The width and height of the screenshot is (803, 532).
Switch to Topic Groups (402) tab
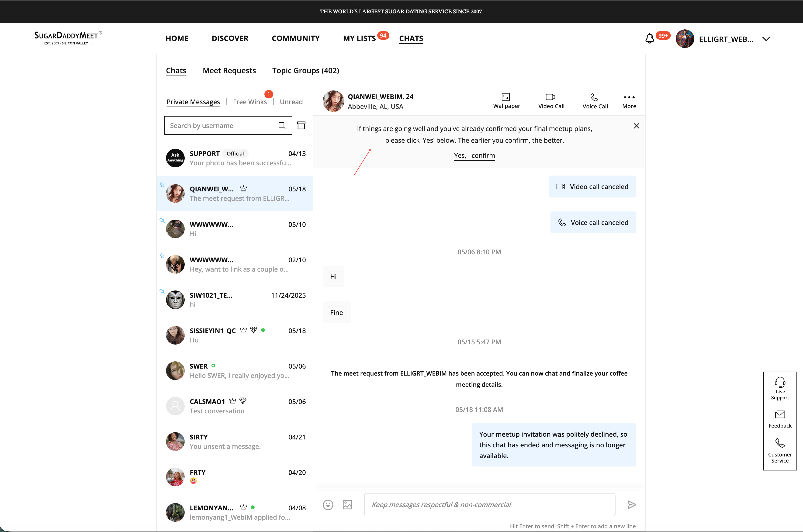coord(306,71)
